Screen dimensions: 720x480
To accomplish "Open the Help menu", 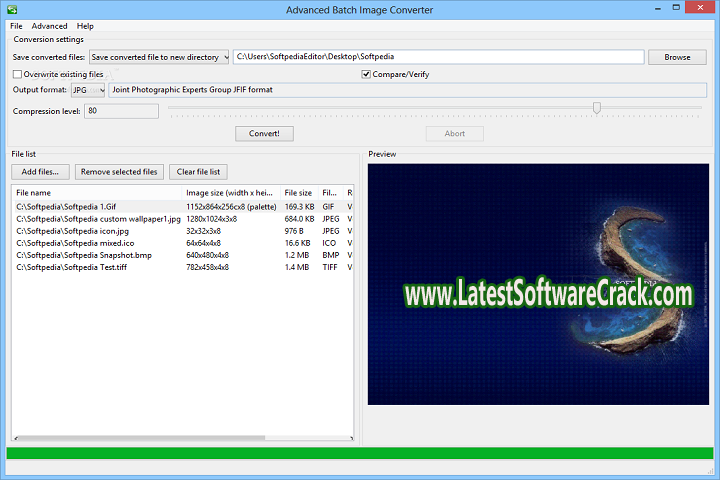I will pos(85,26).
